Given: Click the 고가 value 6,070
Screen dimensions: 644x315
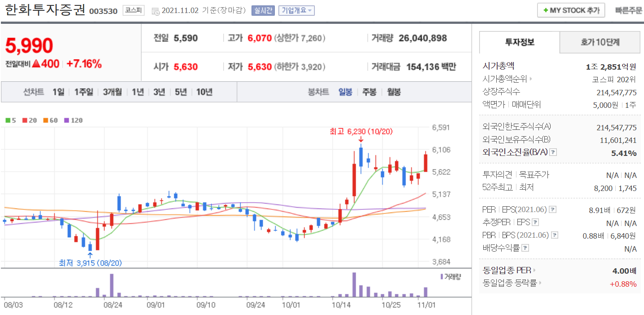Looking at the screenshot, I should 260,38.
